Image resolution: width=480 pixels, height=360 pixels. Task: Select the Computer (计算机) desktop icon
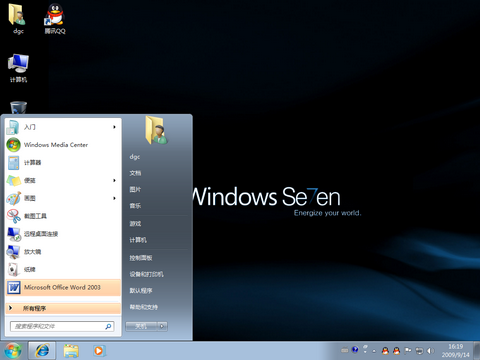point(18,68)
